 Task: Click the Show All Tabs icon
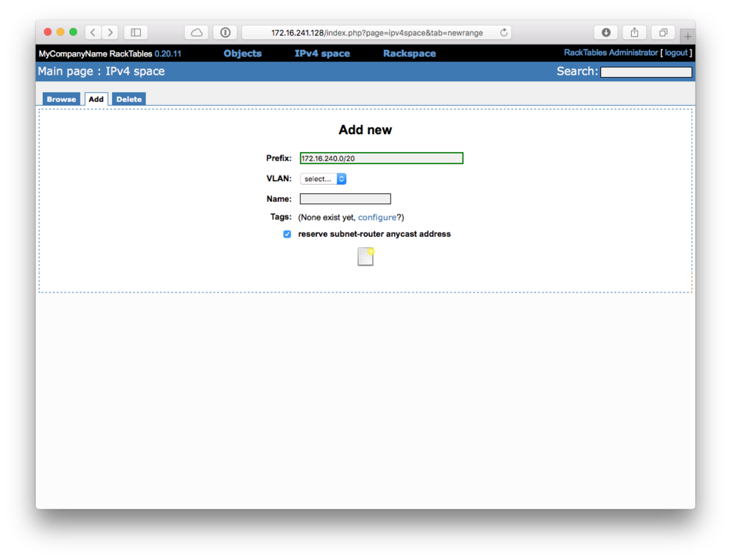pos(662,32)
